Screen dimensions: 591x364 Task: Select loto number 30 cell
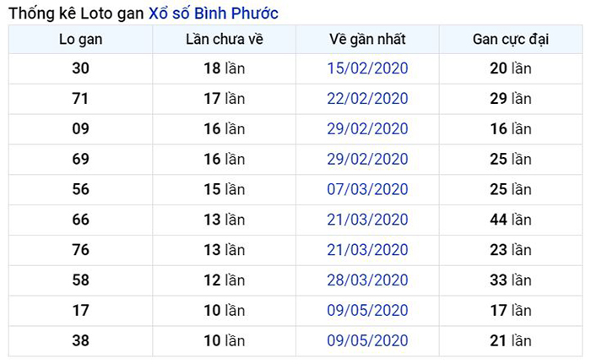pyautogui.click(x=81, y=68)
